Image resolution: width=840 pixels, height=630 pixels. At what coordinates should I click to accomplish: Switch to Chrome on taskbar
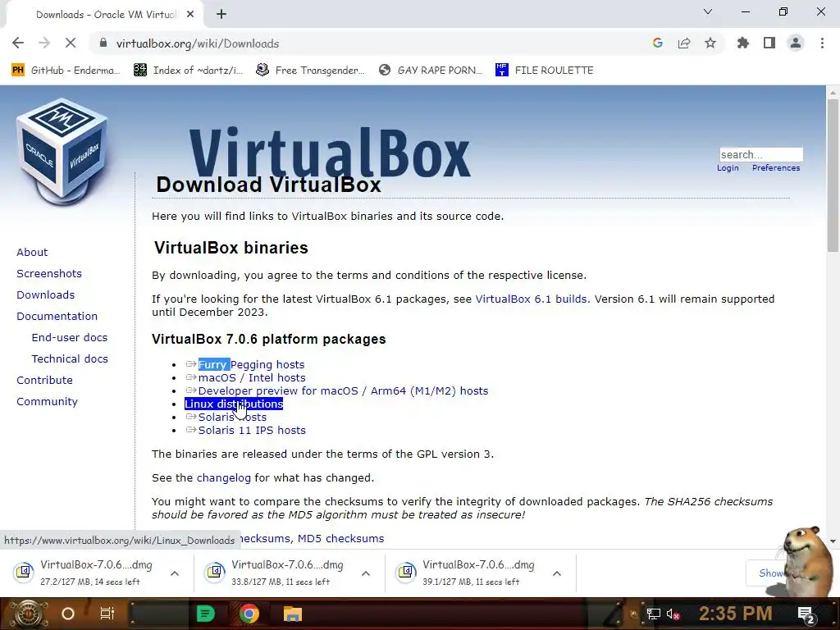pos(249,614)
